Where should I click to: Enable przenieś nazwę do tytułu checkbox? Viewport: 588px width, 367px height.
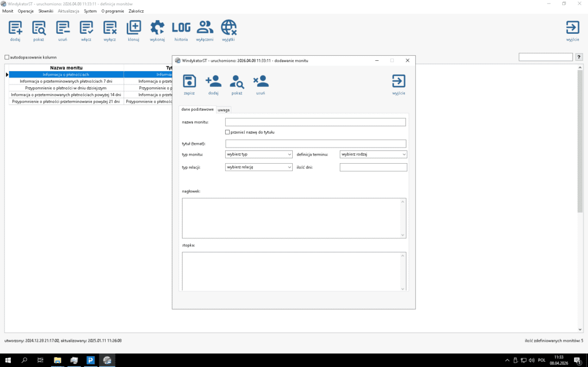(x=228, y=132)
